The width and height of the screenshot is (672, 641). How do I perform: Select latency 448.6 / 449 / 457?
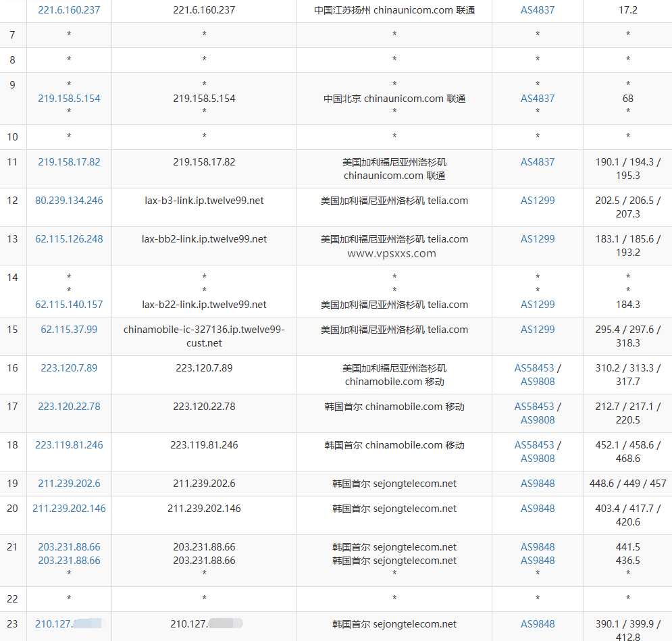pos(628,484)
